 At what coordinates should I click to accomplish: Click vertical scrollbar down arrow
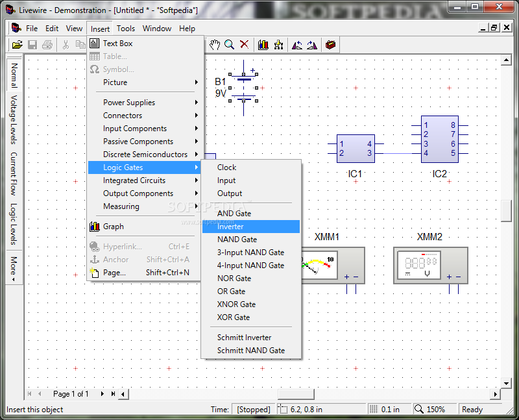click(506, 384)
